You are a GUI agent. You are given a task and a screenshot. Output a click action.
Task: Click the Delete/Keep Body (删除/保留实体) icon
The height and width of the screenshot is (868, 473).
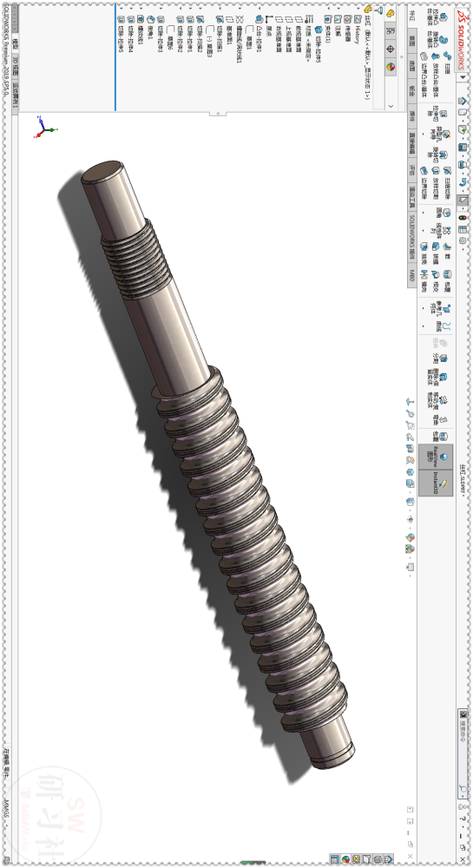[443, 377]
